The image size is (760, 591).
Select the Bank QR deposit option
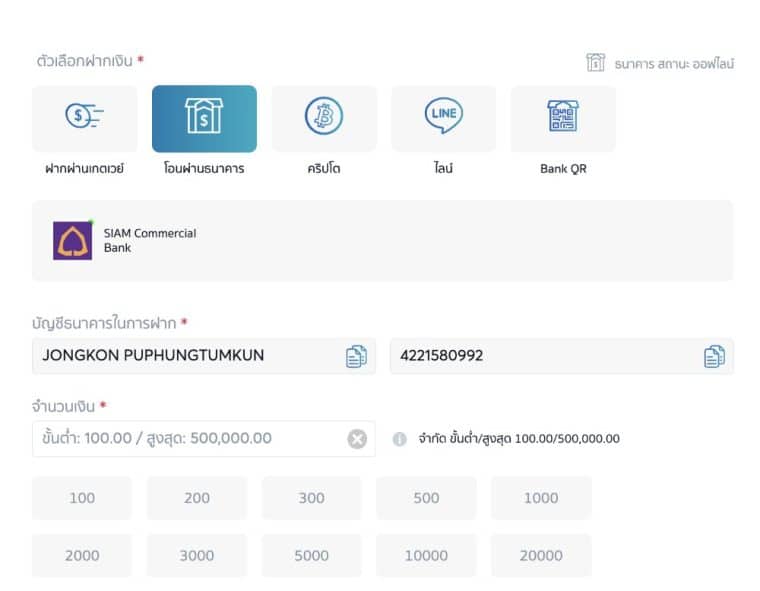tap(563, 118)
